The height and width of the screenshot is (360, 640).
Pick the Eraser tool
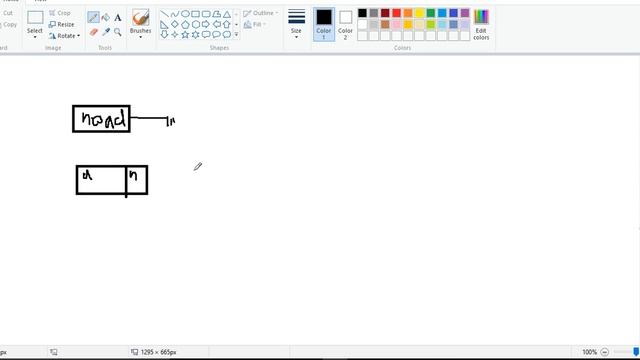tap(93, 32)
